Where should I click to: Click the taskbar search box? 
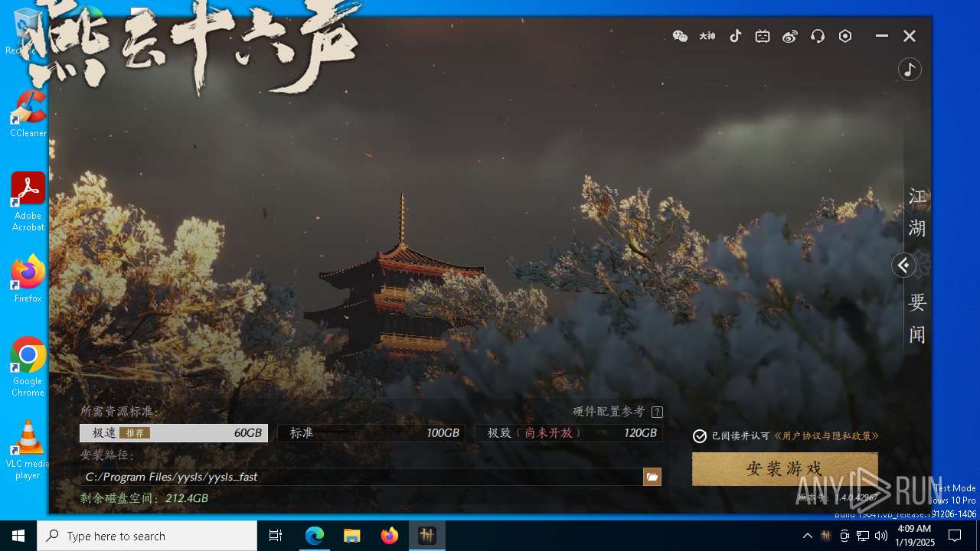[147, 536]
